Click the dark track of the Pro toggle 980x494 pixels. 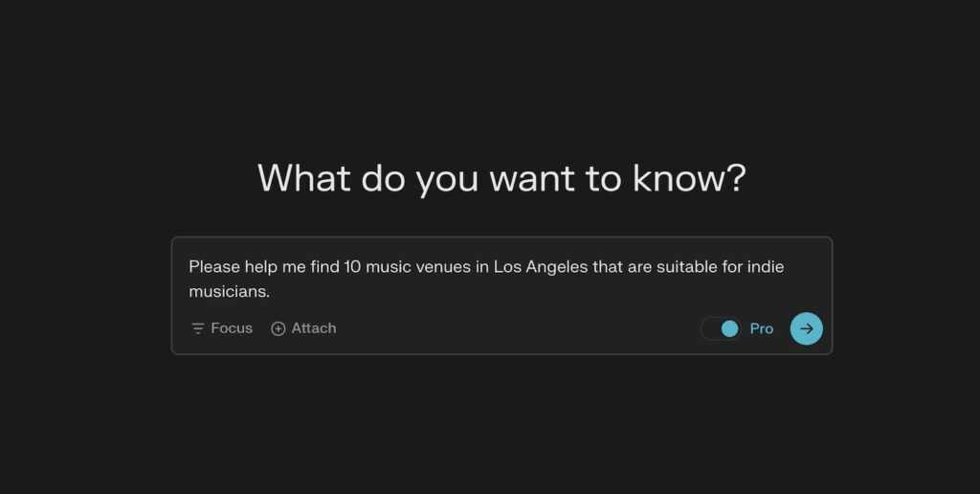(x=710, y=328)
